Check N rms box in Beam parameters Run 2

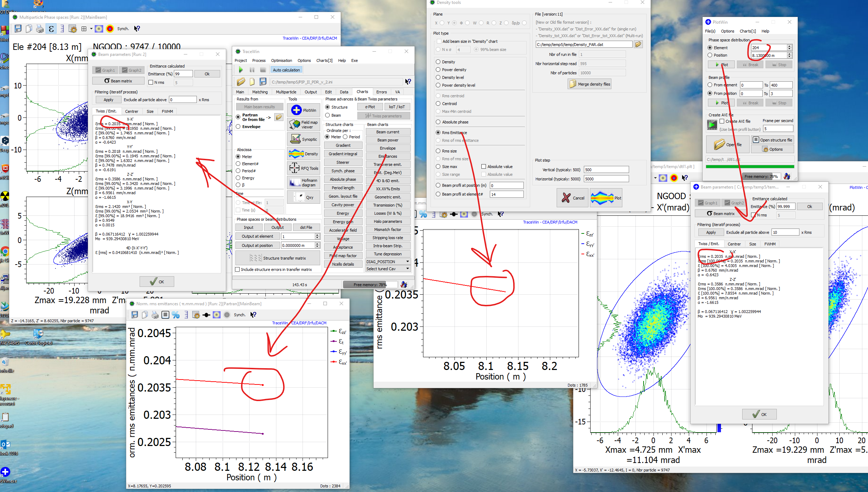pyautogui.click(x=151, y=82)
